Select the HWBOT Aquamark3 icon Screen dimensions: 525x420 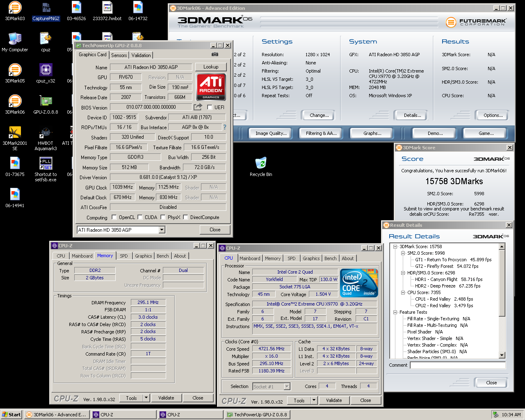point(46,138)
